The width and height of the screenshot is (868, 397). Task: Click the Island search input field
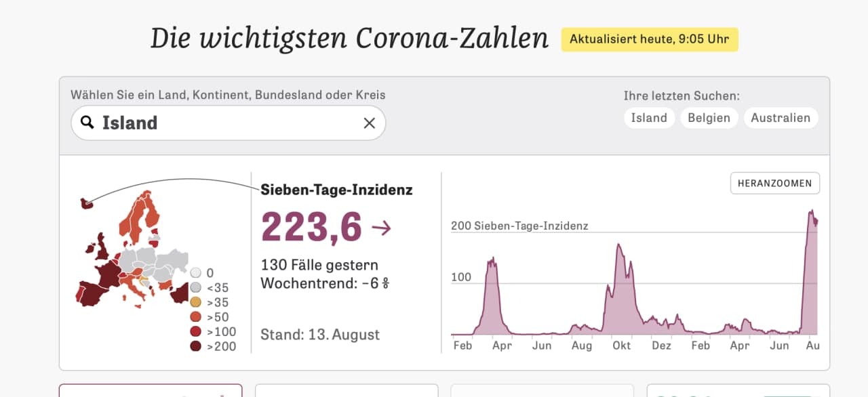(x=229, y=123)
